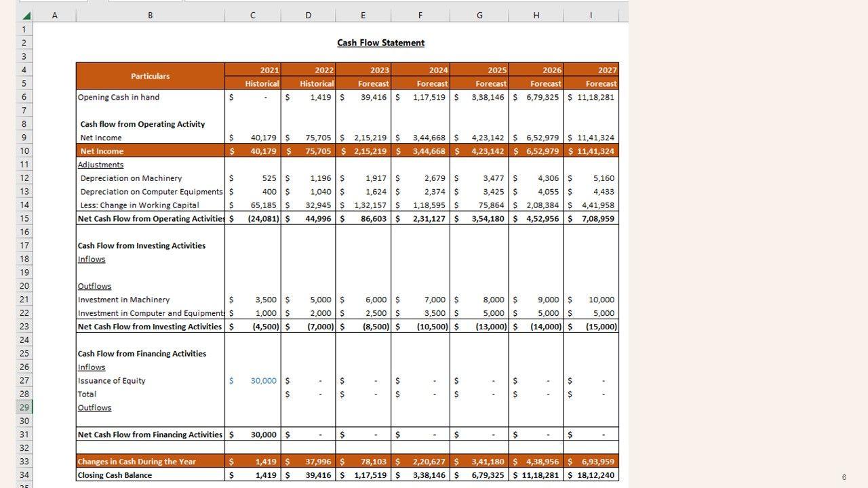868x488 pixels.
Task: Select row 33 header
Action: (24, 462)
